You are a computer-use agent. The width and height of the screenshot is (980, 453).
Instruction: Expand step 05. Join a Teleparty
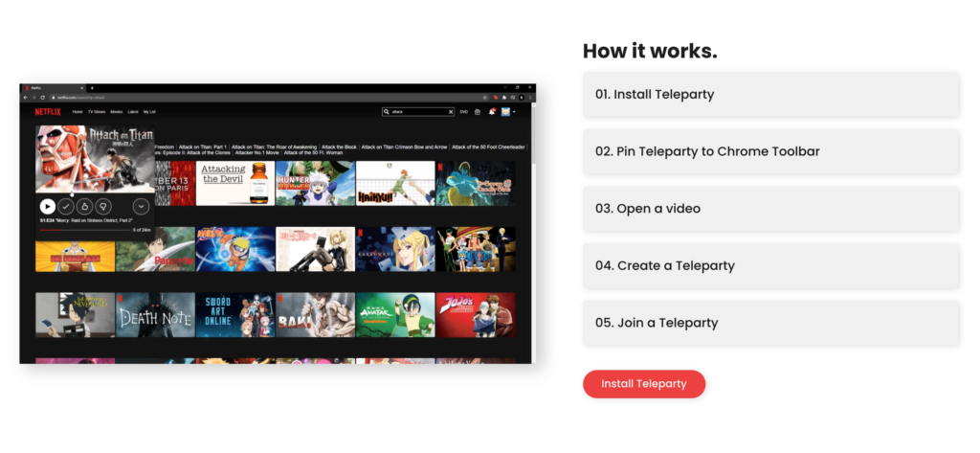tap(770, 323)
